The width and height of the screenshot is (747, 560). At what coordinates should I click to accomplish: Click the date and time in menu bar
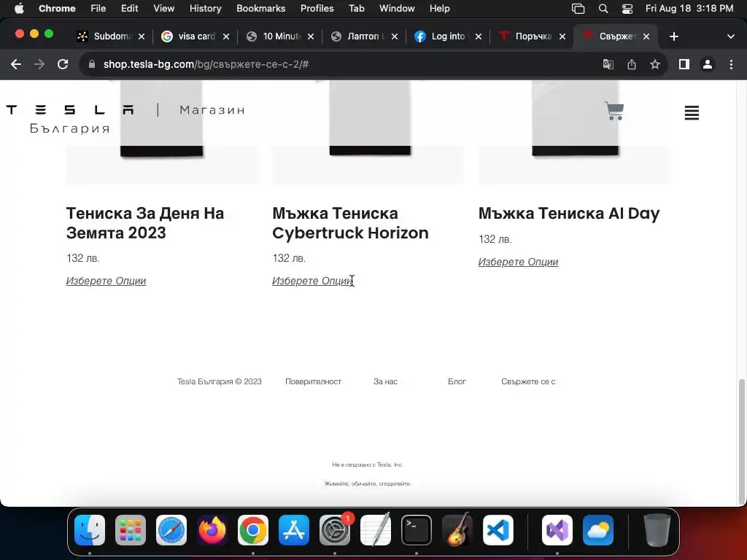pyautogui.click(x=689, y=9)
